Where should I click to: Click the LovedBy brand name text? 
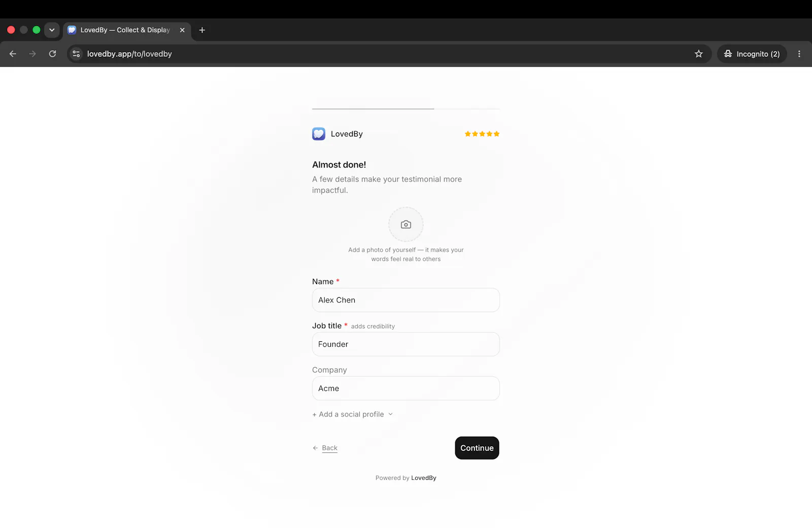tap(347, 134)
